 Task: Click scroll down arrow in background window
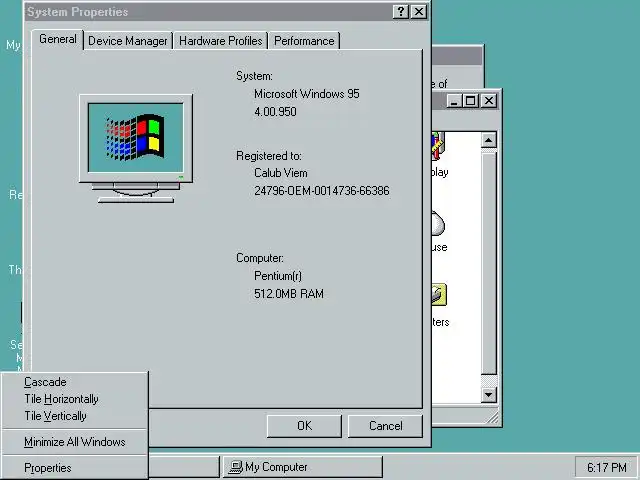point(489,395)
